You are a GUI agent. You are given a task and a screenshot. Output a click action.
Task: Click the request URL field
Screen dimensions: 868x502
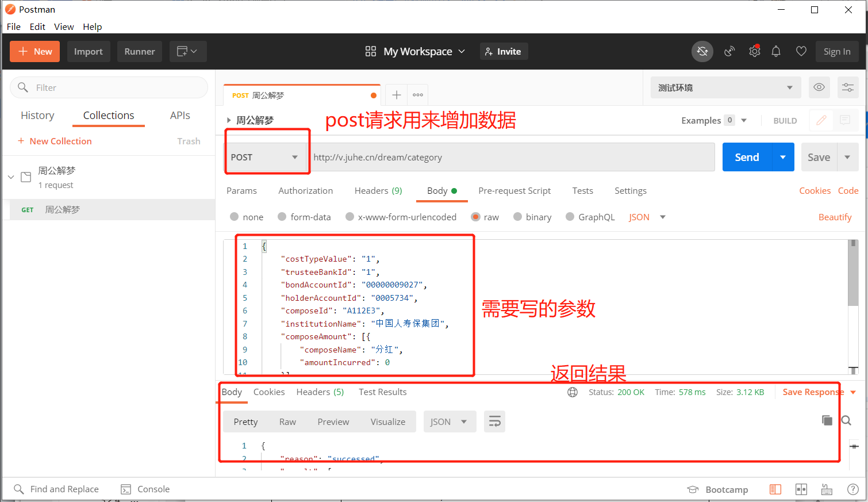tap(512, 157)
